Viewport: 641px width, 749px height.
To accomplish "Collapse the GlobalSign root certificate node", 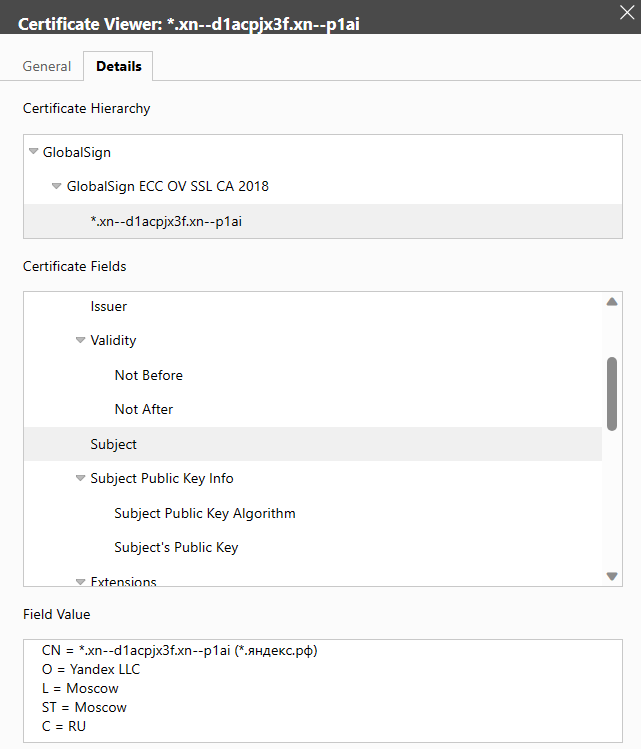I will point(34,152).
